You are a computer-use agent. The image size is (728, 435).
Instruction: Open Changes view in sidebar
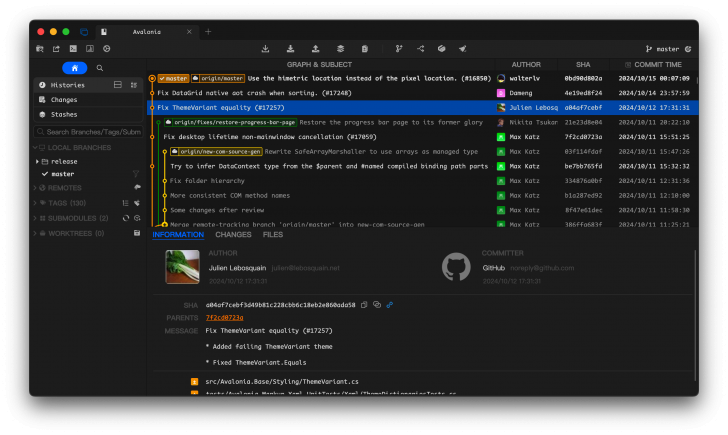[88, 100]
